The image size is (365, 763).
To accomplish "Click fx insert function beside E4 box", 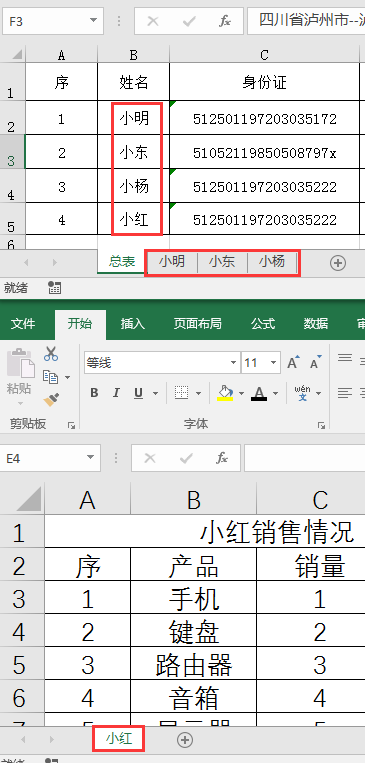I will pos(222,458).
